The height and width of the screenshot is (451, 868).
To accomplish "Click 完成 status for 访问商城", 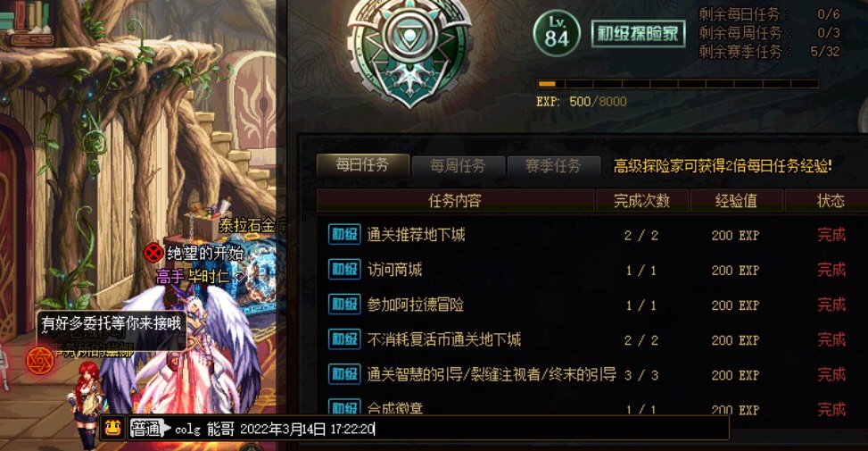I will (x=831, y=270).
